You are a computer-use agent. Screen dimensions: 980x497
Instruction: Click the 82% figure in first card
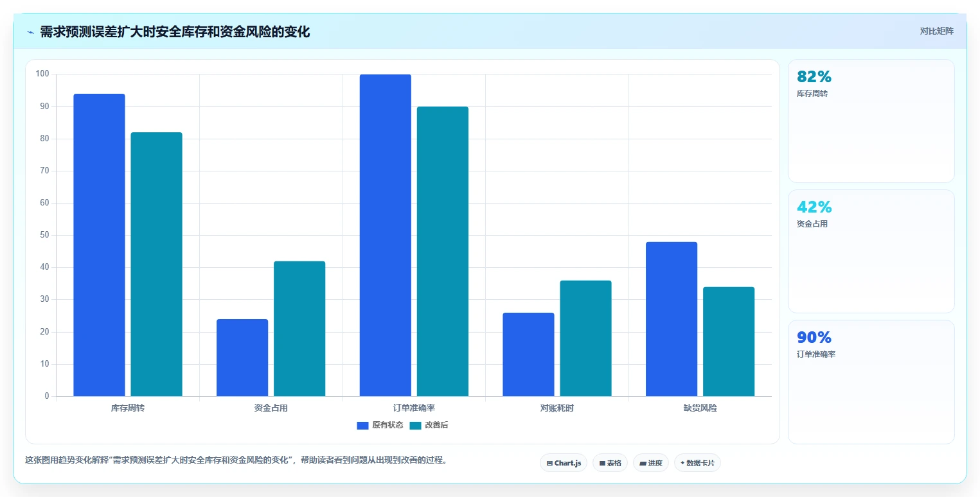point(814,76)
